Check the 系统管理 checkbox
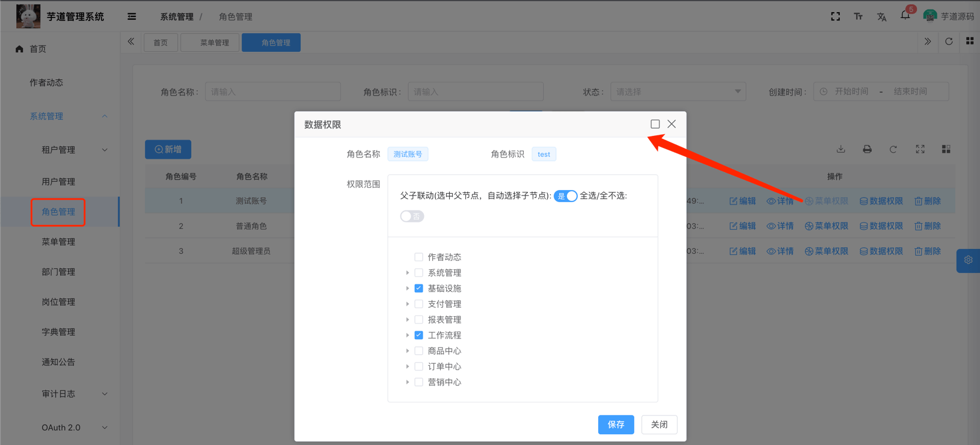The height and width of the screenshot is (445, 980). [x=419, y=273]
